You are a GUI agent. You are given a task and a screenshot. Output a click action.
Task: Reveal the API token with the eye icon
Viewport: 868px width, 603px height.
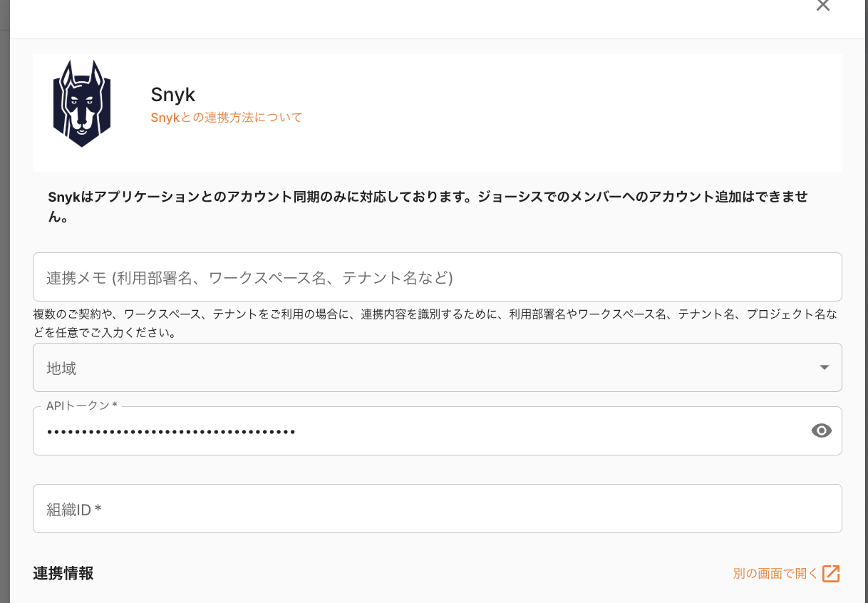tap(822, 431)
